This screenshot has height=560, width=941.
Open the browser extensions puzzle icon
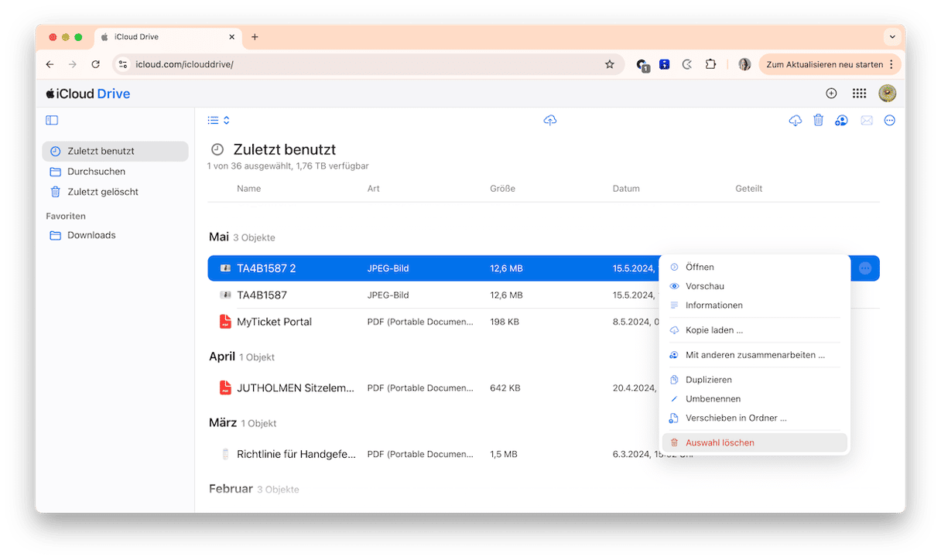[x=710, y=64]
